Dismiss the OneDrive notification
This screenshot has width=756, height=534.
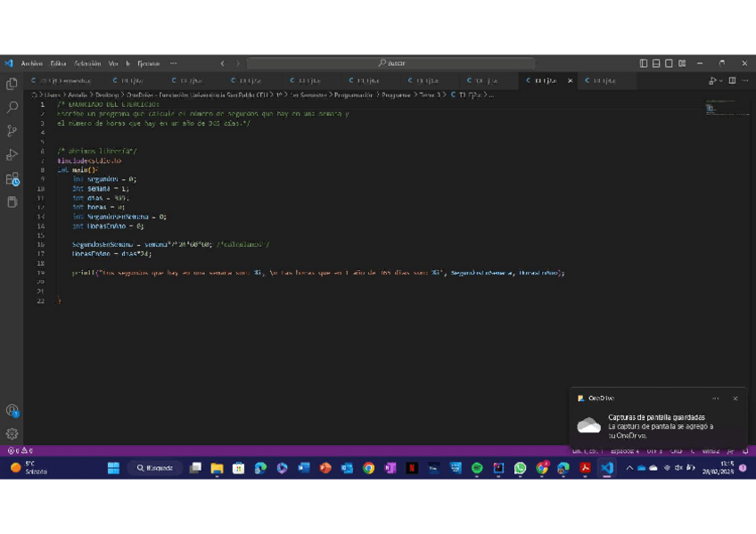tap(735, 398)
